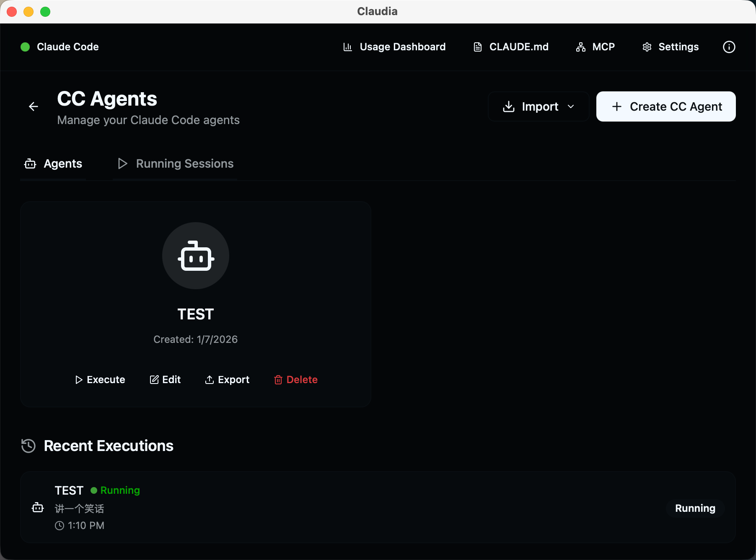Open the info icon in top bar
This screenshot has height=560, width=756.
point(729,47)
